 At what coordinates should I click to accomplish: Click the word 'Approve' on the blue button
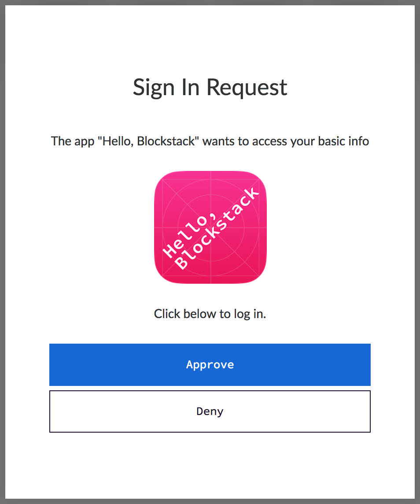(210, 364)
